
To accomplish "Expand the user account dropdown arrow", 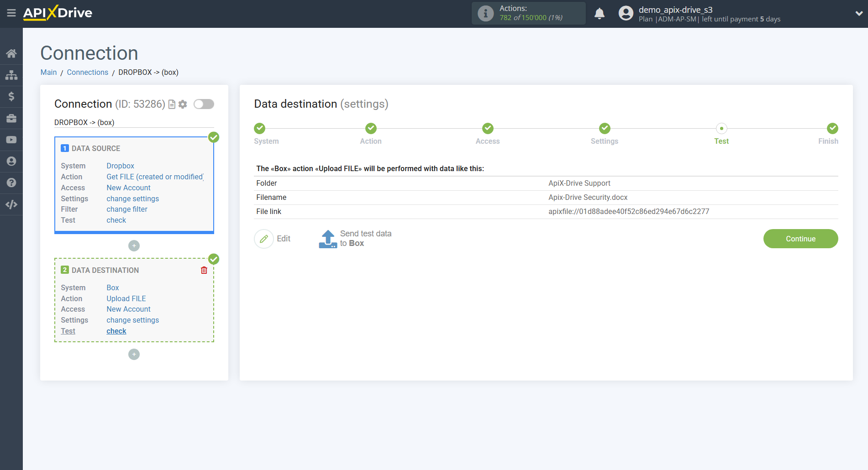I will pos(858,14).
